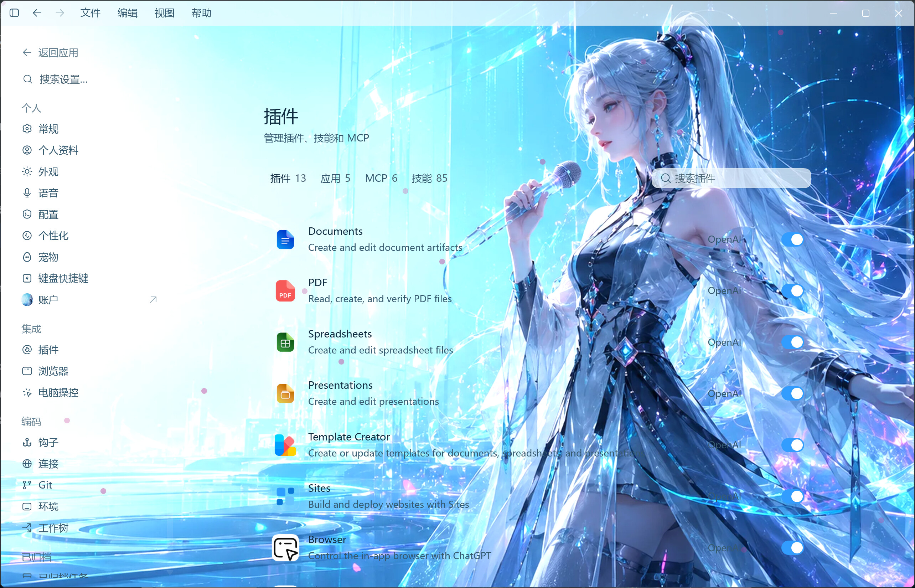This screenshot has width=915, height=588.
Task: Go forward with the right arrow
Action: coord(60,13)
